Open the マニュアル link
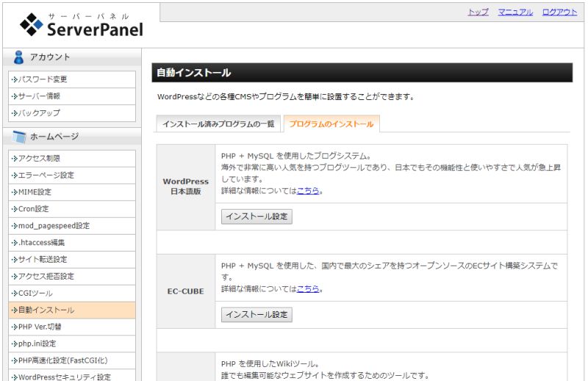This screenshot has height=381, width=588. 515,12
